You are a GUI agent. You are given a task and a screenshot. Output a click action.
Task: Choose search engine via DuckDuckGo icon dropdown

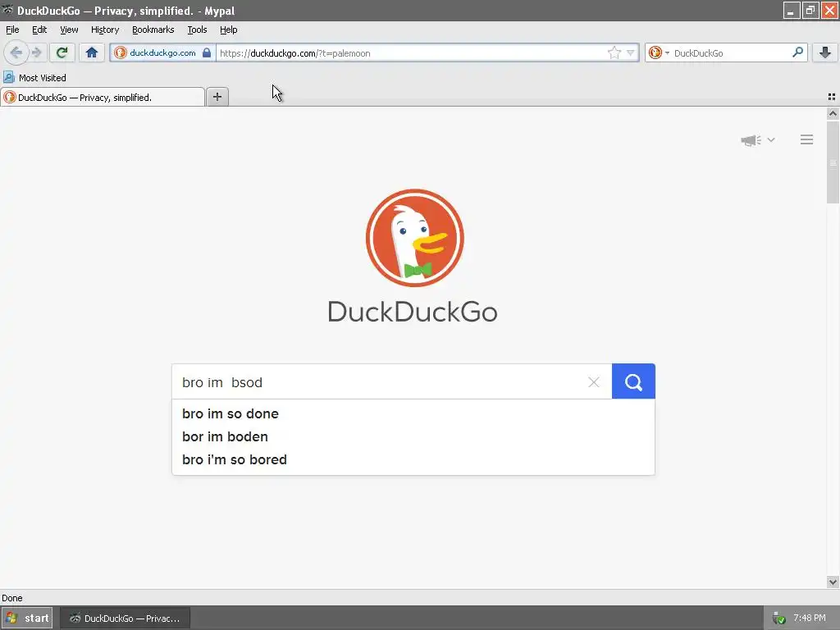point(659,52)
